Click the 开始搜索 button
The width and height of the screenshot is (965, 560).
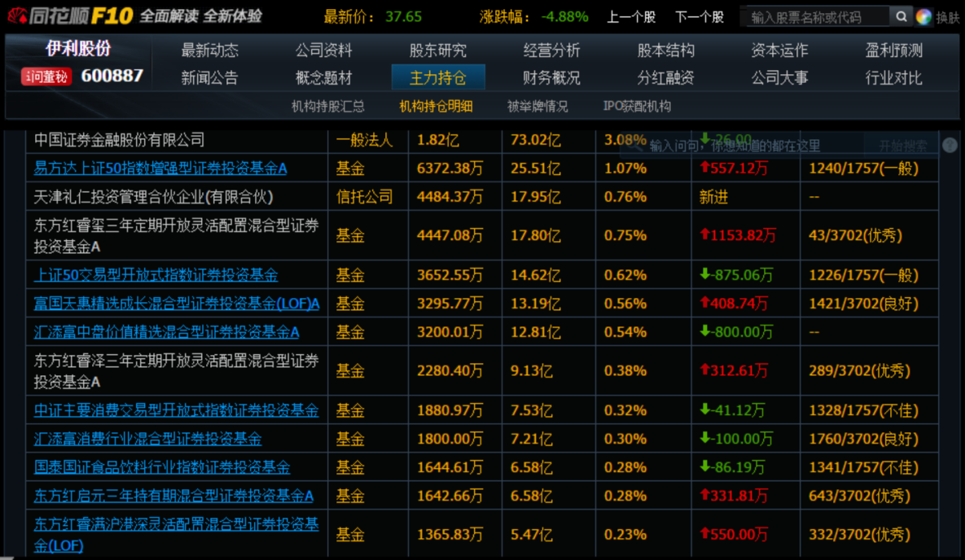pos(902,146)
